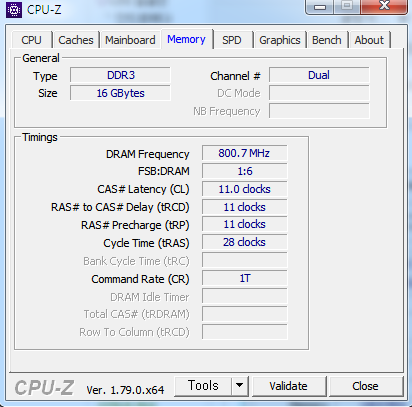Click the DDR3 memory type field
This screenshot has width=412, height=407.
(120, 75)
